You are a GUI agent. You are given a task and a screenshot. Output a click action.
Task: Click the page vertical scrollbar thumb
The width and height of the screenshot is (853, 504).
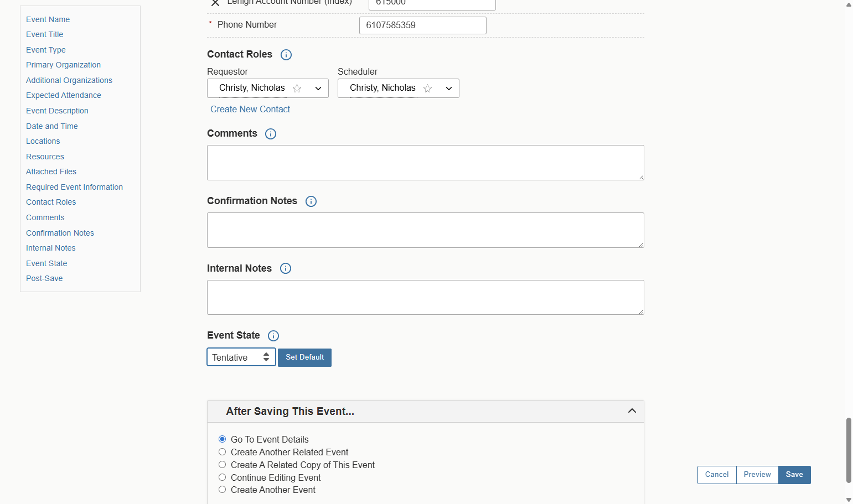(849, 450)
